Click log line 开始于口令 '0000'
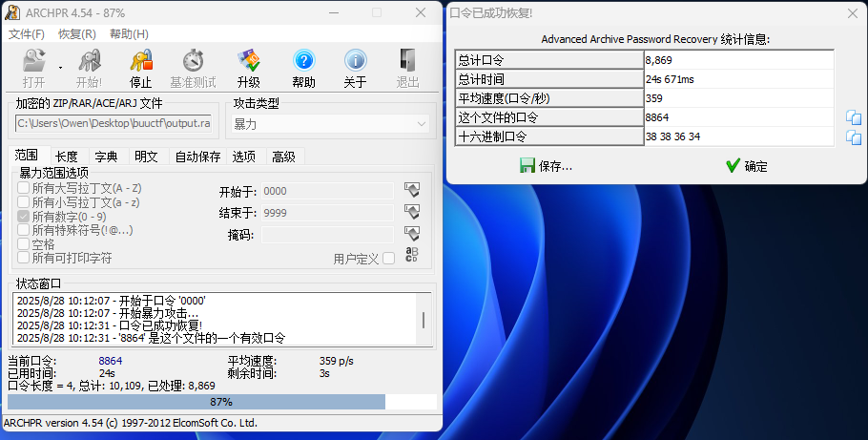 tap(112, 301)
